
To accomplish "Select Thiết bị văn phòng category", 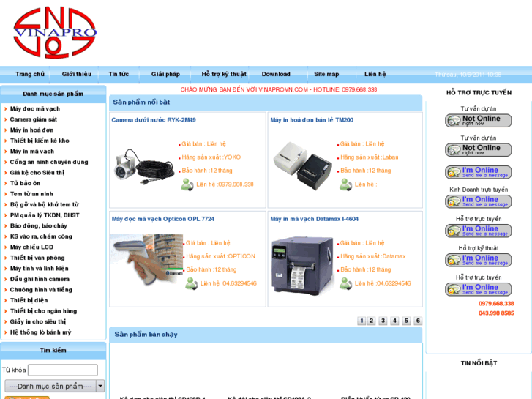I will (37, 258).
